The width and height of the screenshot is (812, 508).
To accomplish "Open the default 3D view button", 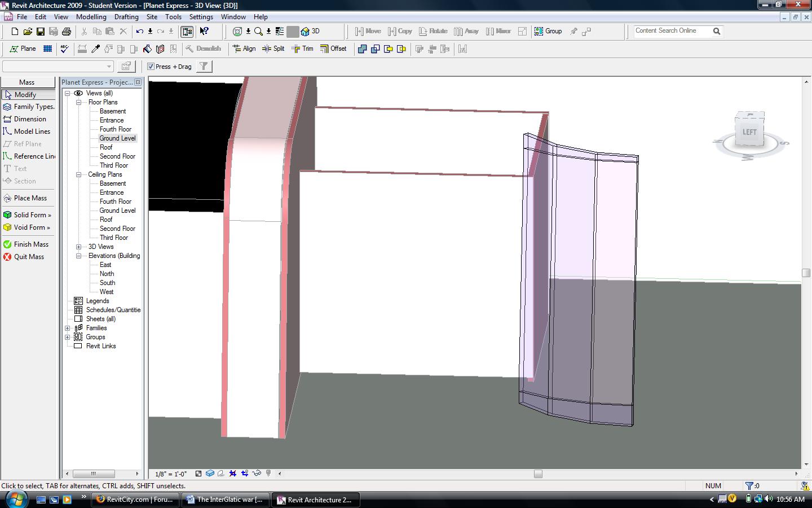I will [x=310, y=31].
